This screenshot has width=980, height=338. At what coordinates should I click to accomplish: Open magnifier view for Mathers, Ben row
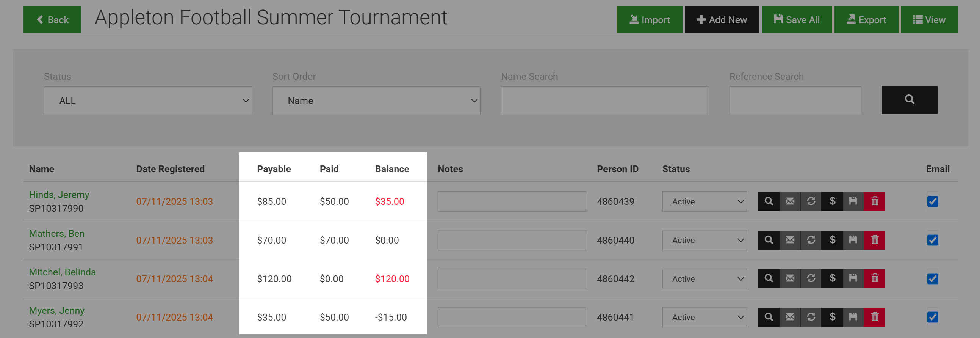tap(769, 240)
